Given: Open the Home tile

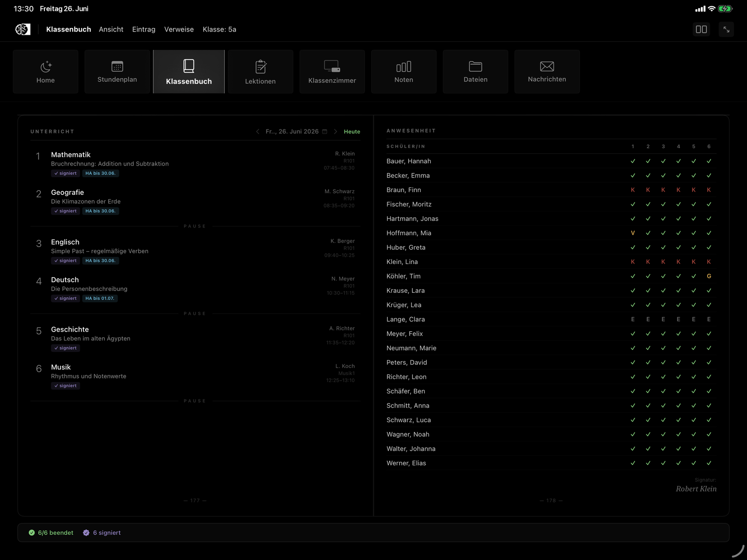Looking at the screenshot, I should click(46, 72).
